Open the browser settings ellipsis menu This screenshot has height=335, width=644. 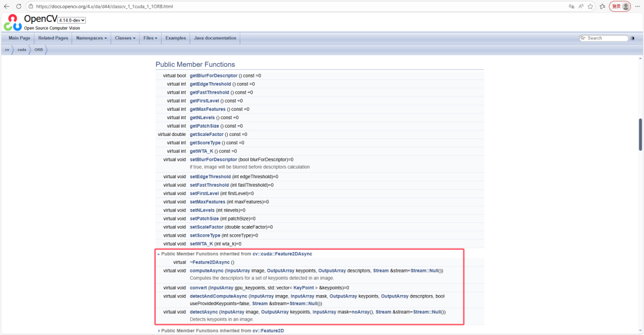coord(637,7)
